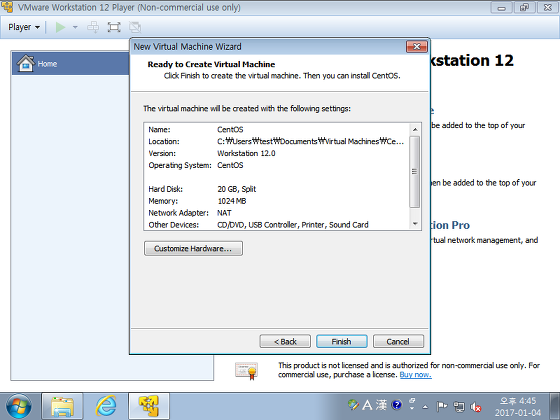Click the IME help question icon
Screen dimensions: 560x420
coord(396,405)
